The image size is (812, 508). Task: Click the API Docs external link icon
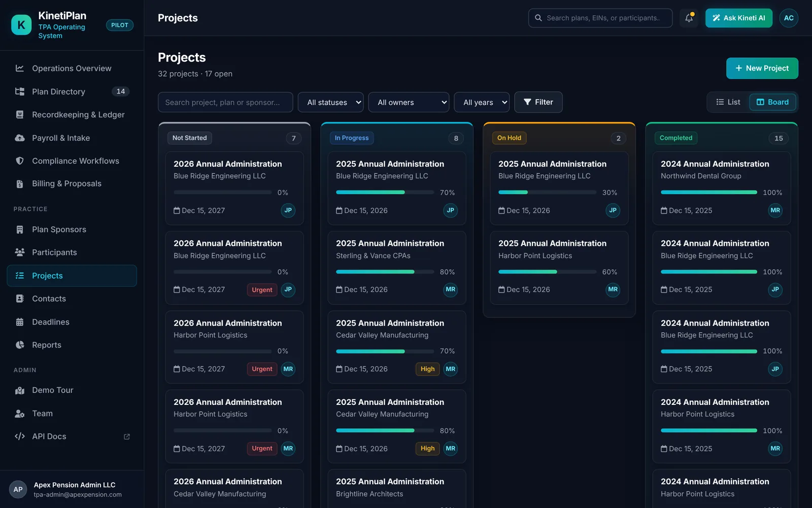pyautogui.click(x=127, y=436)
